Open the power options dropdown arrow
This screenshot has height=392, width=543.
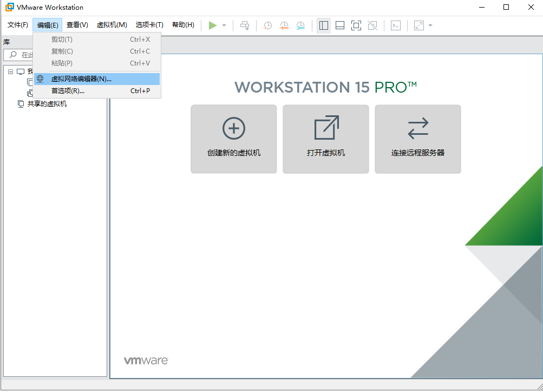pos(224,25)
